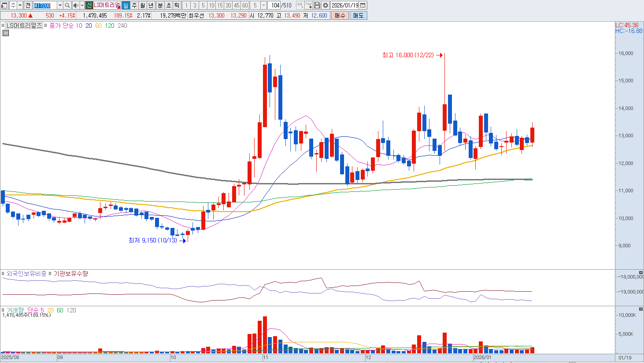Toggle the 거래량 volume indicator marker
The width and height of the screenshot is (644, 363).
point(4,310)
